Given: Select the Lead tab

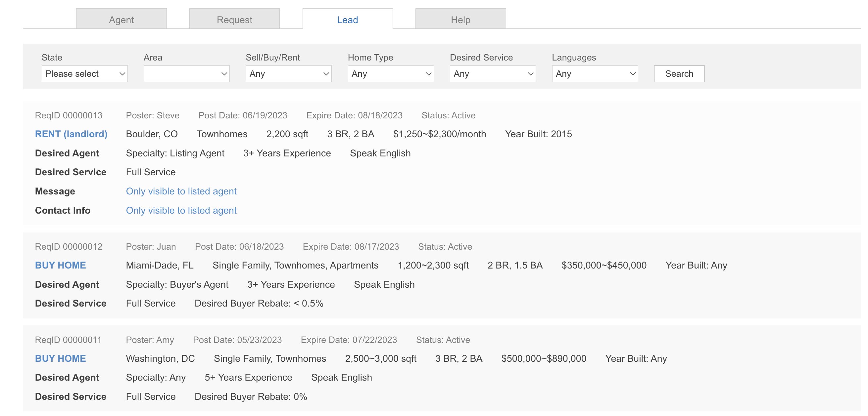Looking at the screenshot, I should pos(347,20).
